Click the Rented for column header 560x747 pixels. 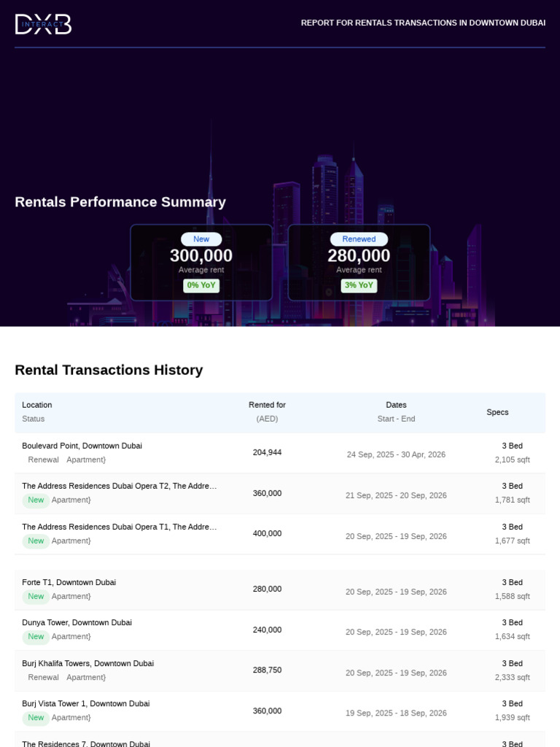pos(267,405)
